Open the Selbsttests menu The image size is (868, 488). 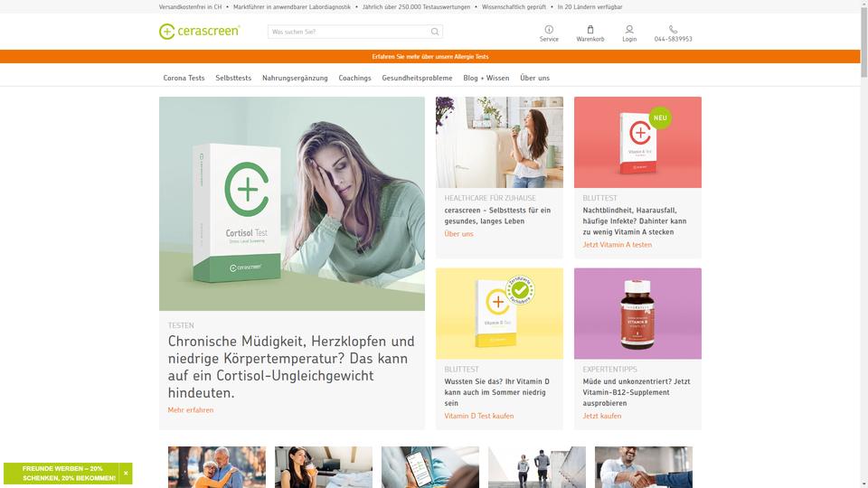pos(233,78)
